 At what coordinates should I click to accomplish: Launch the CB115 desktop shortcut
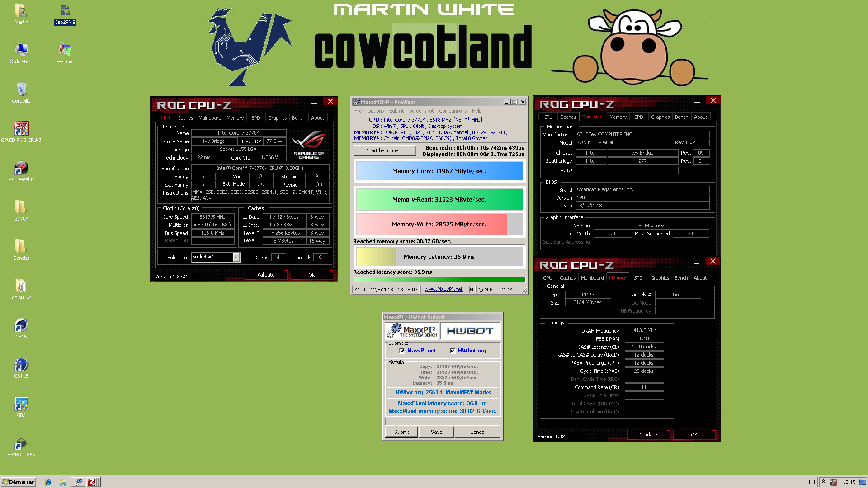pos(21,368)
